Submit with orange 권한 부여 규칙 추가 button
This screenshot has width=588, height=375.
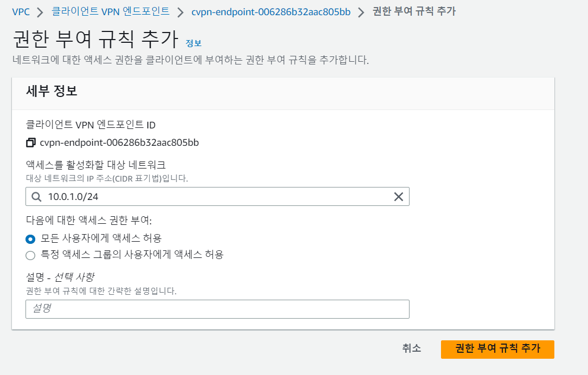pos(497,349)
